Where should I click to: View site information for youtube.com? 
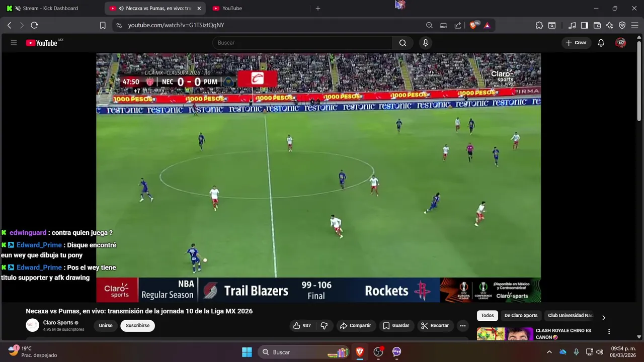pos(119,25)
